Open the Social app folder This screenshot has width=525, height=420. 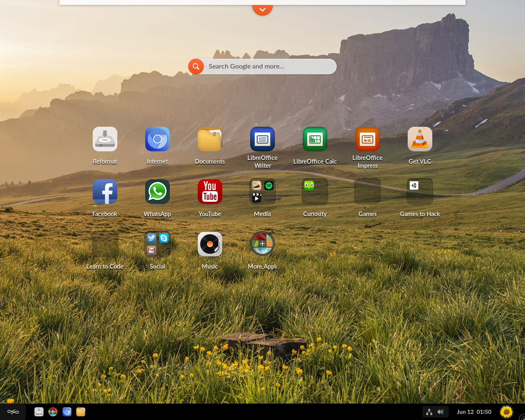[x=157, y=244]
